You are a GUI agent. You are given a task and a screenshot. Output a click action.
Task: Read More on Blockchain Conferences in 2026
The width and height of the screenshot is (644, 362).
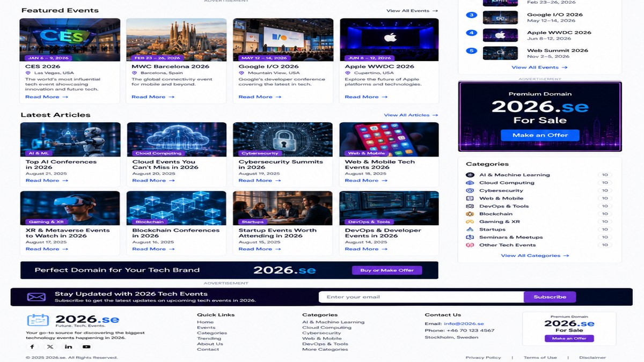pos(153,249)
